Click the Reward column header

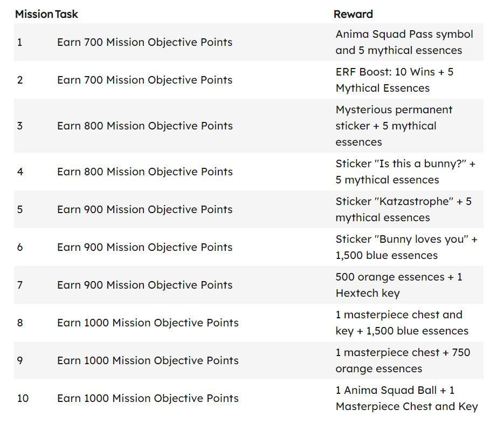(x=353, y=14)
